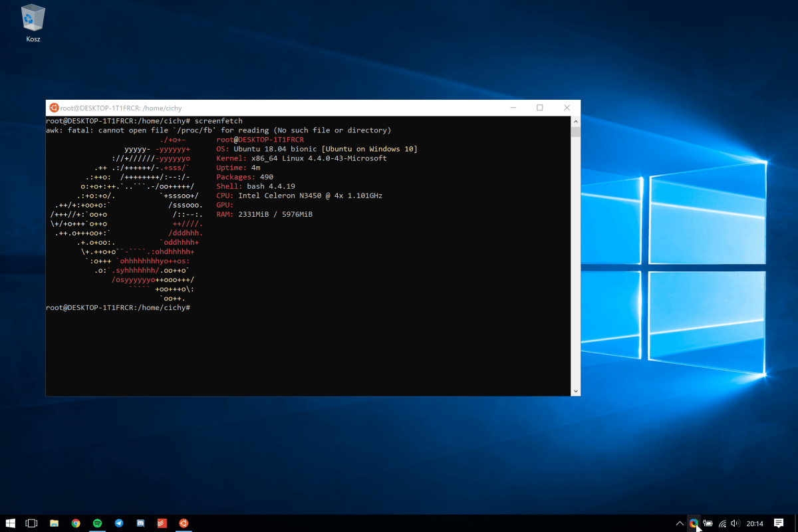Viewport: 798px width, 532px height.
Task: Click the terminal scrollbar up arrow
Action: coord(575,121)
